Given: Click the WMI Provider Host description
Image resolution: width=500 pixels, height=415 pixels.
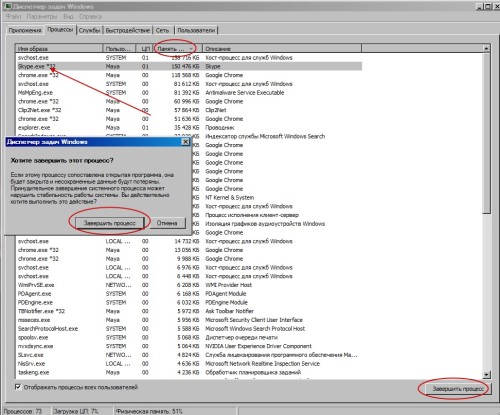Looking at the screenshot, I should pos(228,285).
